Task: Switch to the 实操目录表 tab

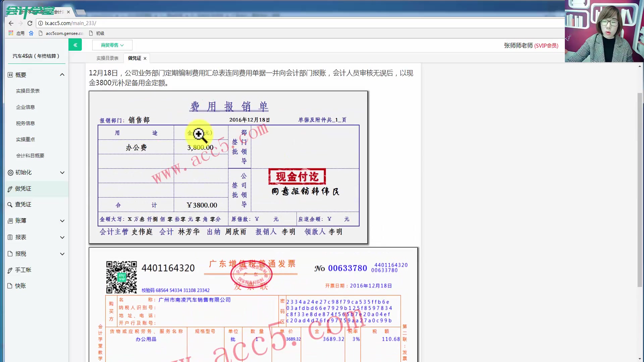Action: pos(107,58)
